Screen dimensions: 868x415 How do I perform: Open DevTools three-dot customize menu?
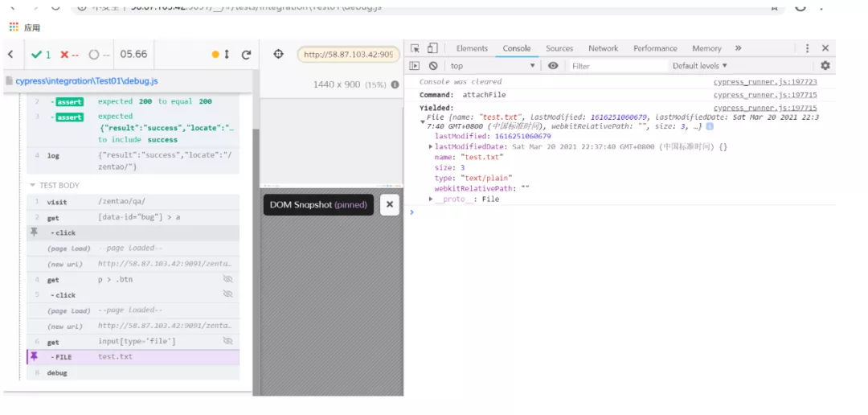[x=807, y=48]
